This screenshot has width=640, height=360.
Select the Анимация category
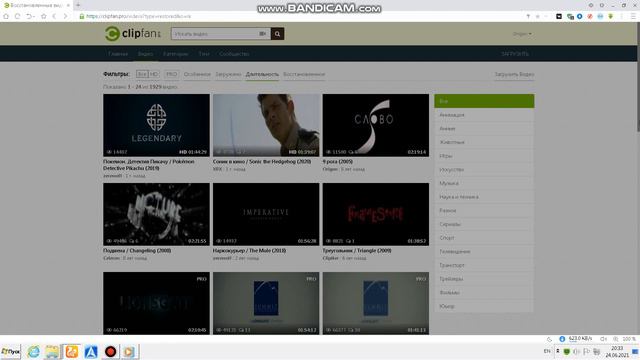[x=484, y=115]
